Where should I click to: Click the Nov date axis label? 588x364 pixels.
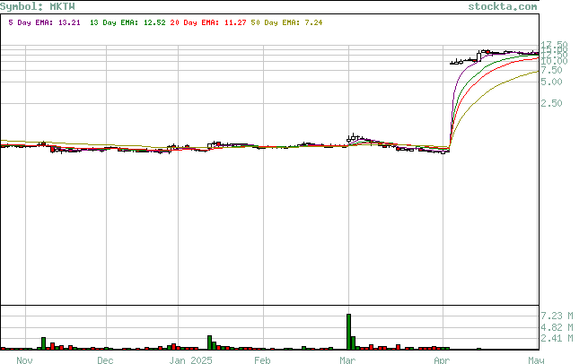[x=24, y=360]
